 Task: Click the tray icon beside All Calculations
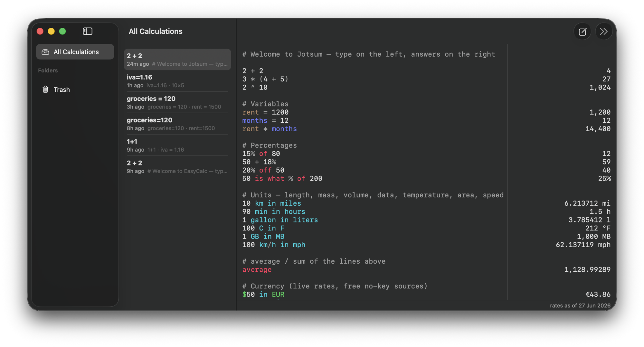[45, 52]
